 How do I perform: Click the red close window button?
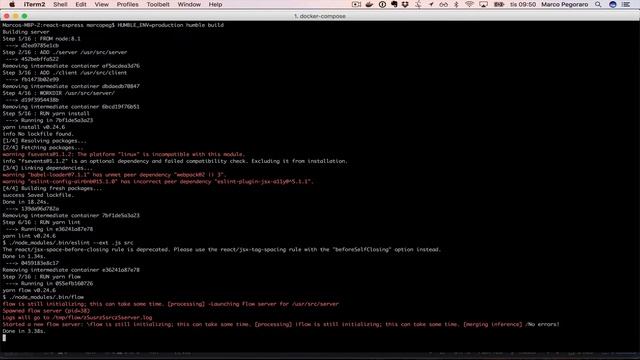tap(7, 16)
